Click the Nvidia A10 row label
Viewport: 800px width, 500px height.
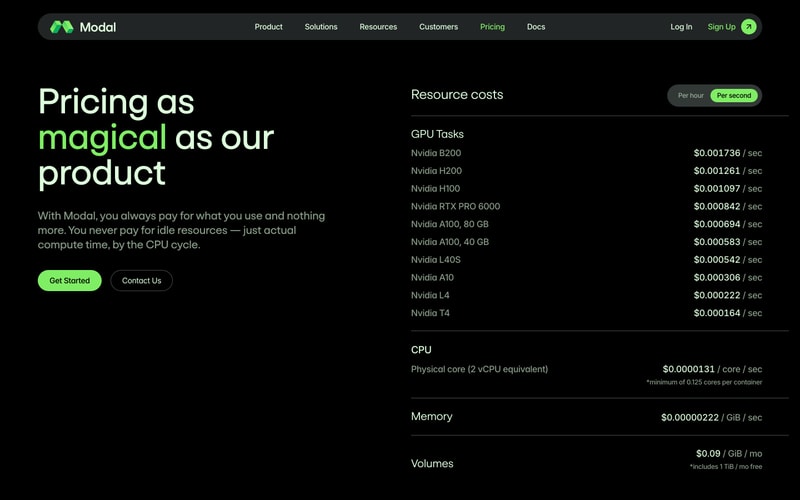[x=432, y=278]
